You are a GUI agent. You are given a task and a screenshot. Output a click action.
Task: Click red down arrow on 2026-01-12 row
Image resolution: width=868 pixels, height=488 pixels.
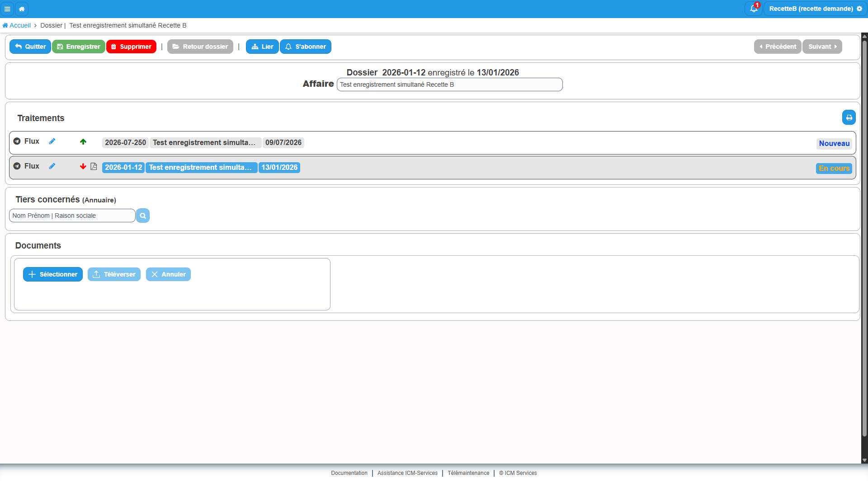pos(83,167)
